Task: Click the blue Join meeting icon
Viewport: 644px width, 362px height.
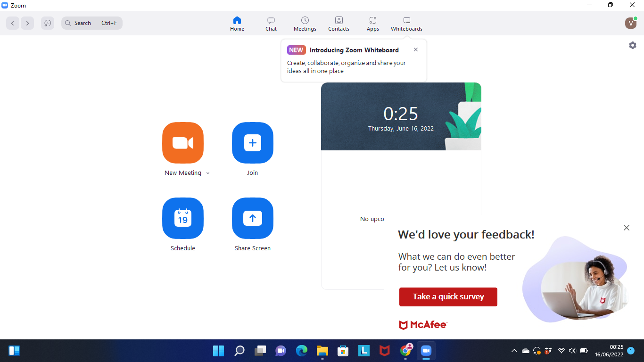Action: pos(253,143)
